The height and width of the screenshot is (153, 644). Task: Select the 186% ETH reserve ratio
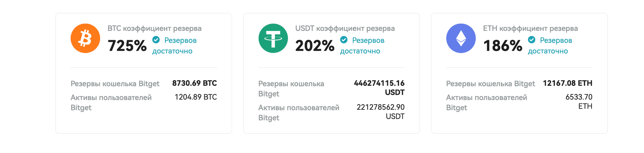point(502,46)
